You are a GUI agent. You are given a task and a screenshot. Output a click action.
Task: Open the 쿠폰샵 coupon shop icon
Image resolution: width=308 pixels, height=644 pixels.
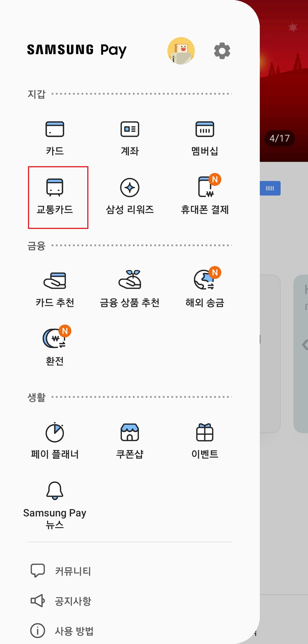click(130, 432)
